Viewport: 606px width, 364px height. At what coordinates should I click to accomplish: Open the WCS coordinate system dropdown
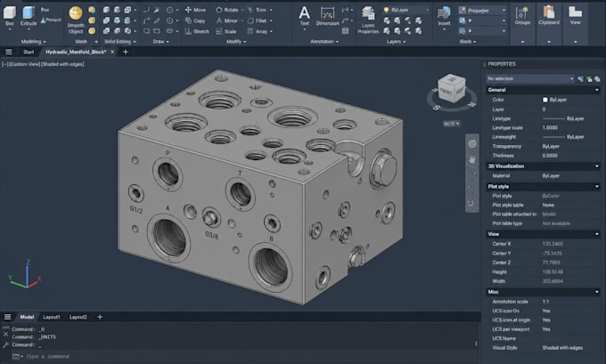[x=452, y=124]
